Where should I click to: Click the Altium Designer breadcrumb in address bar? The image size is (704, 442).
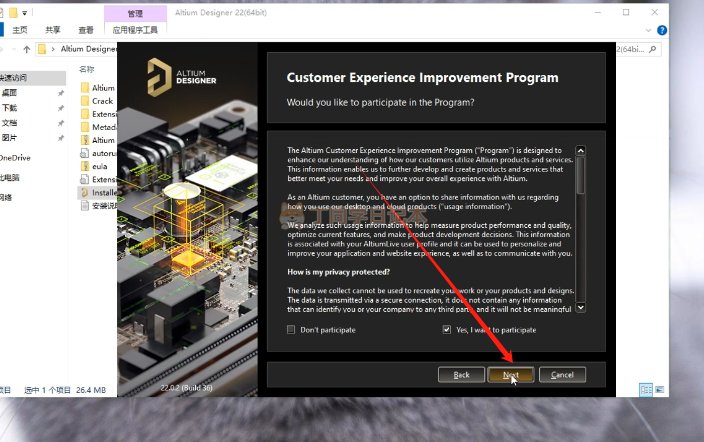click(x=88, y=49)
